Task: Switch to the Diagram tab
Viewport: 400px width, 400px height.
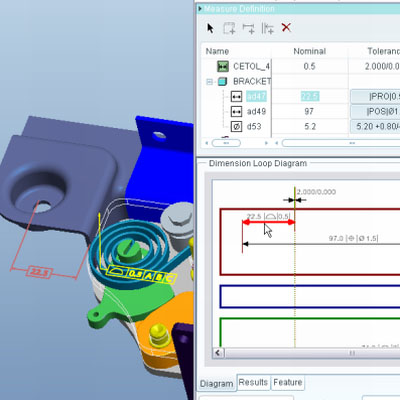Action: 217,384
